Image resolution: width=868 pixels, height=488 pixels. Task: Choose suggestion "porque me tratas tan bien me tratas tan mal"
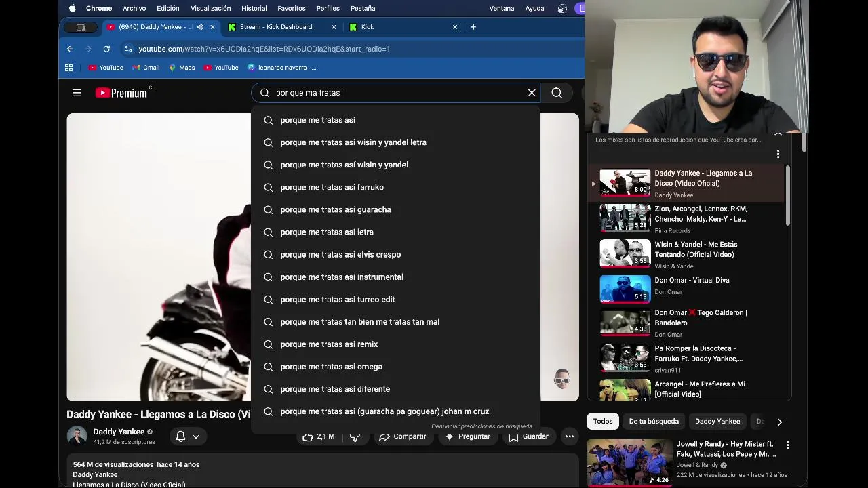click(x=395, y=322)
